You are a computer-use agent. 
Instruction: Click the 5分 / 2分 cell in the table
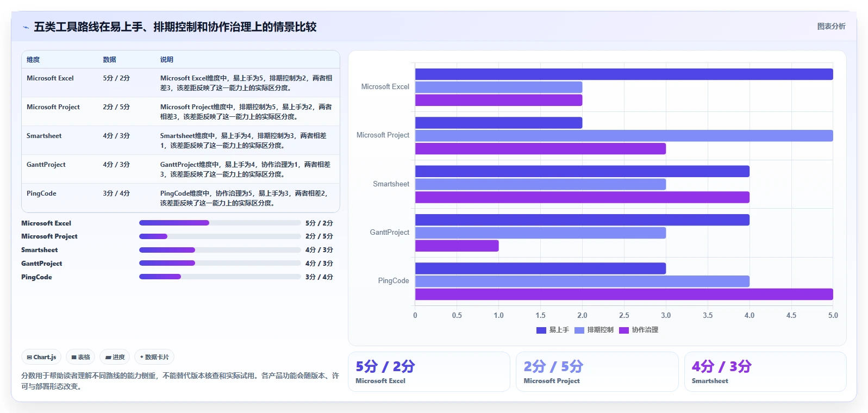click(116, 78)
